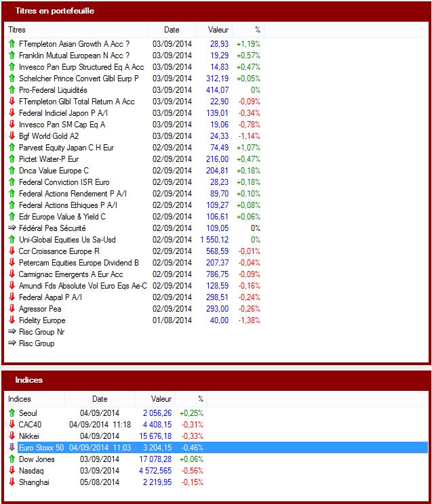Select the Nikkei index row
This screenshot has height=504, width=432.
pos(29,436)
